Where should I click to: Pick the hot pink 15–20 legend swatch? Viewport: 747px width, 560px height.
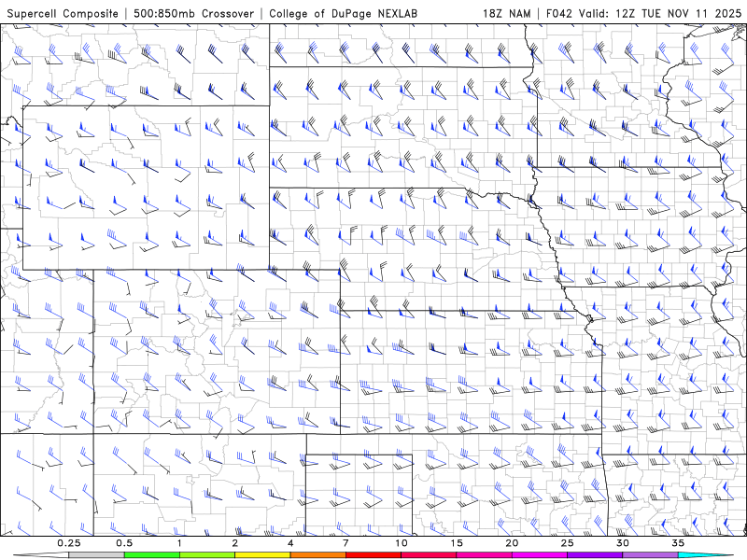[x=484, y=555]
